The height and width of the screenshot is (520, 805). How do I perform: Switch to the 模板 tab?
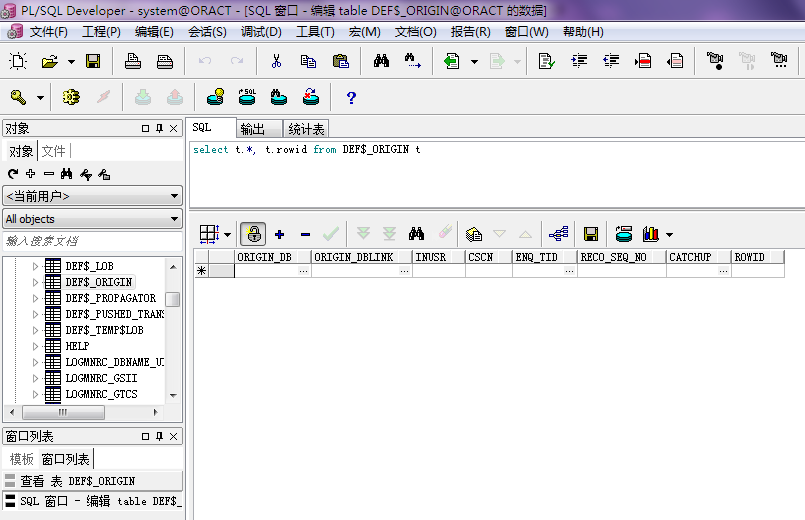(22, 459)
